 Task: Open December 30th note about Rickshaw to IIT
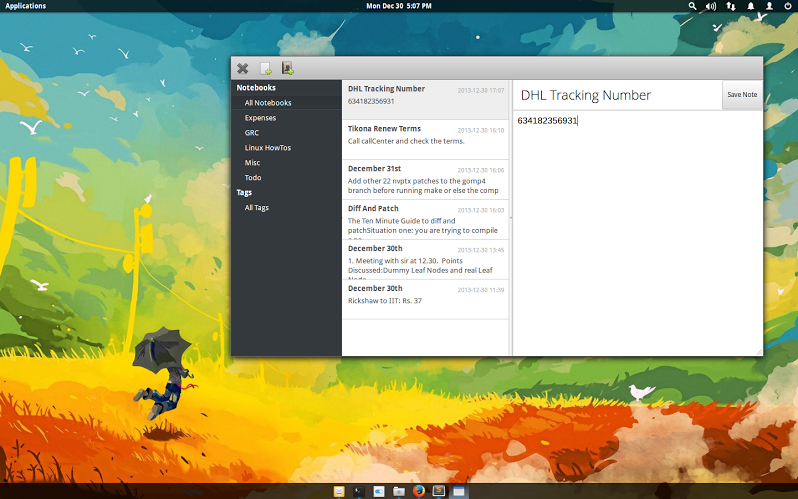[x=425, y=299]
